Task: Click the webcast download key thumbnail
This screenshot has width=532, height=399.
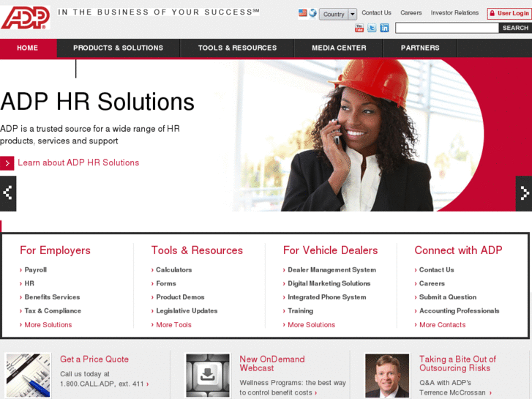Action: pyautogui.click(x=208, y=376)
